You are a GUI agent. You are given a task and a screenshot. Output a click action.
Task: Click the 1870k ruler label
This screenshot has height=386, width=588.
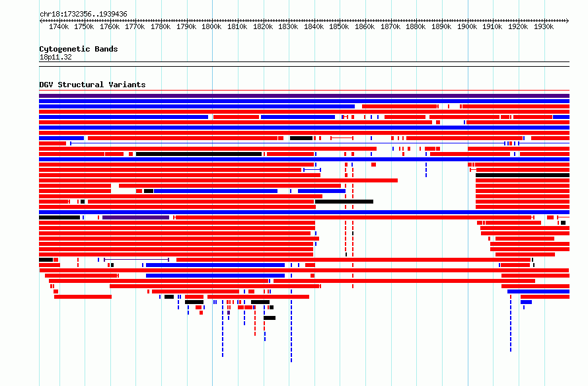(x=390, y=26)
